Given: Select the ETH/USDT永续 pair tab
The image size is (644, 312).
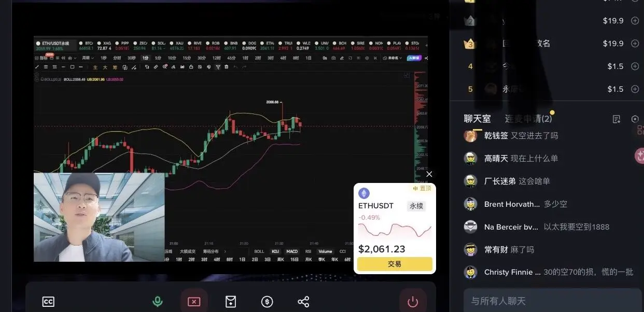Looking at the screenshot, I should point(55,45).
